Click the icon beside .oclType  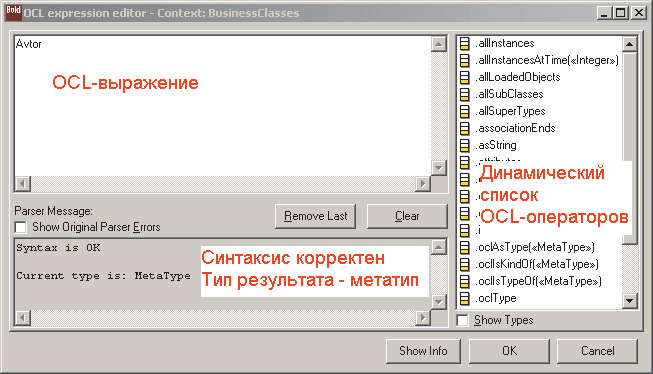point(464,299)
